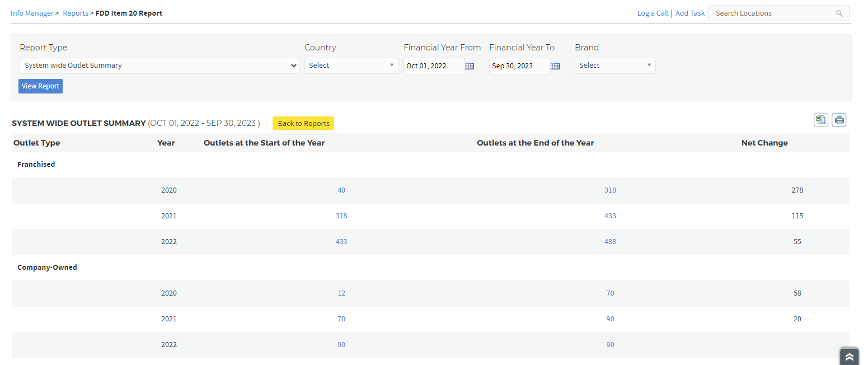
Task: Open Franchised 2021 end value 433
Action: (x=610, y=216)
